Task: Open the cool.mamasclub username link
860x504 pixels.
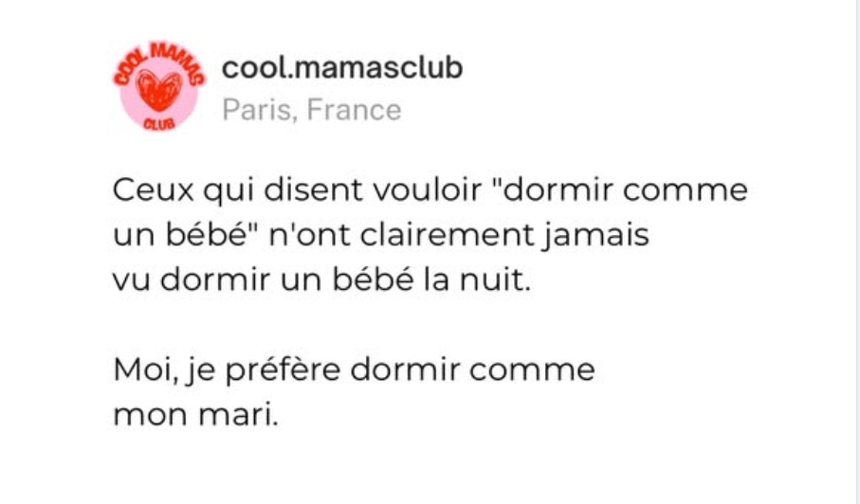Action: coord(342,68)
